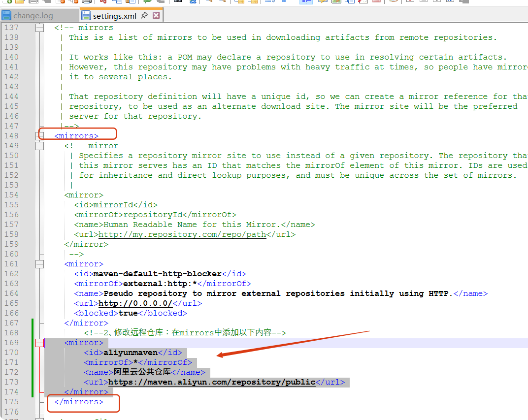Screen dimensions: 528x420
Task: Click the '<!-- mirror' comment on line 149
Action: [91, 146]
